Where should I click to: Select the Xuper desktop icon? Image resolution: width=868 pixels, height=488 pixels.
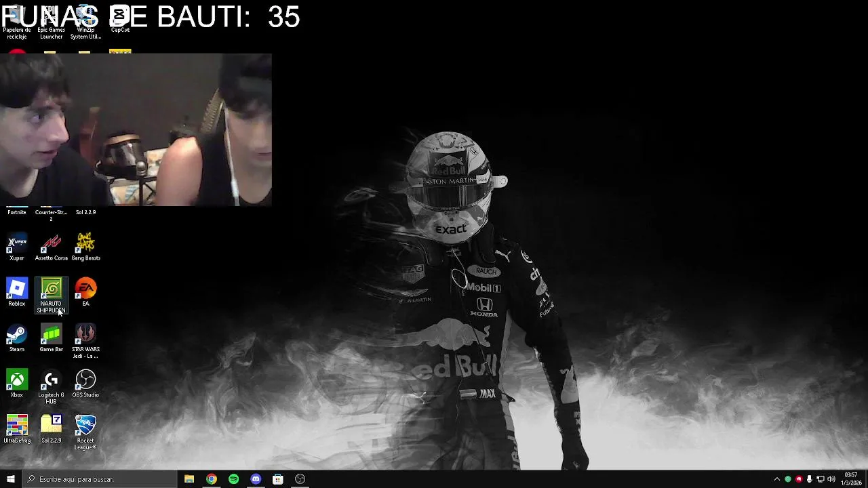(17, 247)
